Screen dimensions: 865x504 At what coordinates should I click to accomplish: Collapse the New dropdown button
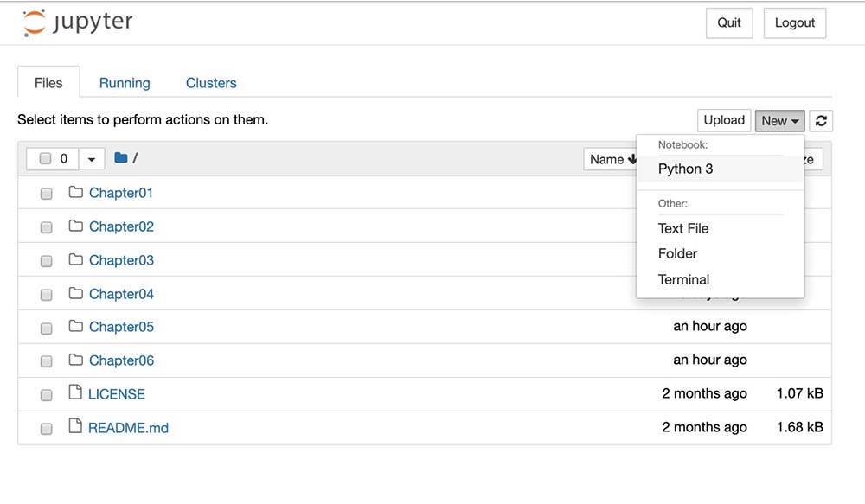pyautogui.click(x=780, y=121)
